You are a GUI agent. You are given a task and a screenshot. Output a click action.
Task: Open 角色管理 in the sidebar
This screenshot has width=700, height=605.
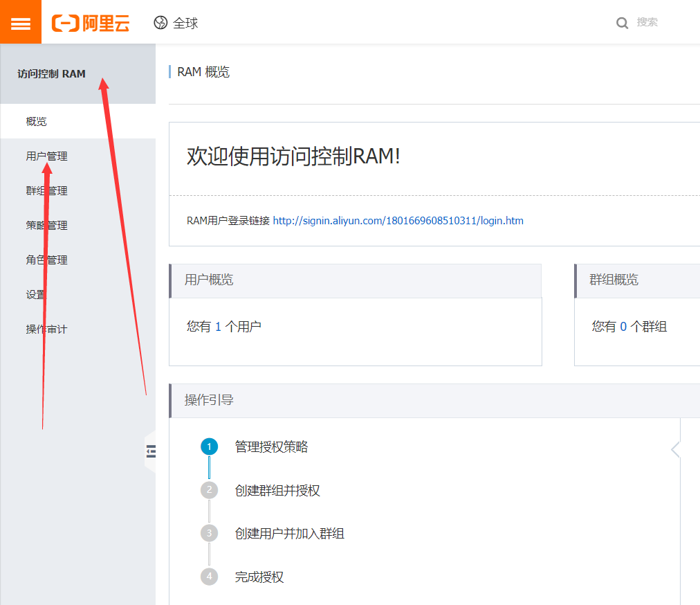tap(46, 260)
